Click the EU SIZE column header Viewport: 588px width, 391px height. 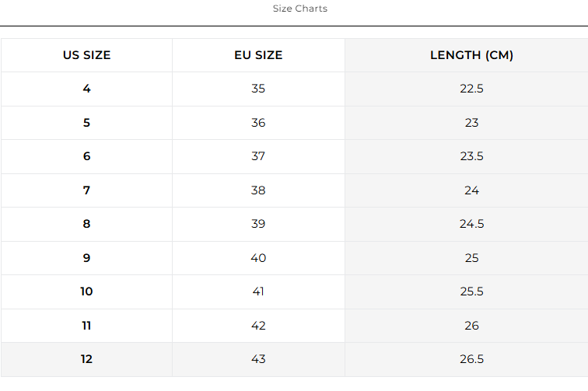pyautogui.click(x=258, y=55)
